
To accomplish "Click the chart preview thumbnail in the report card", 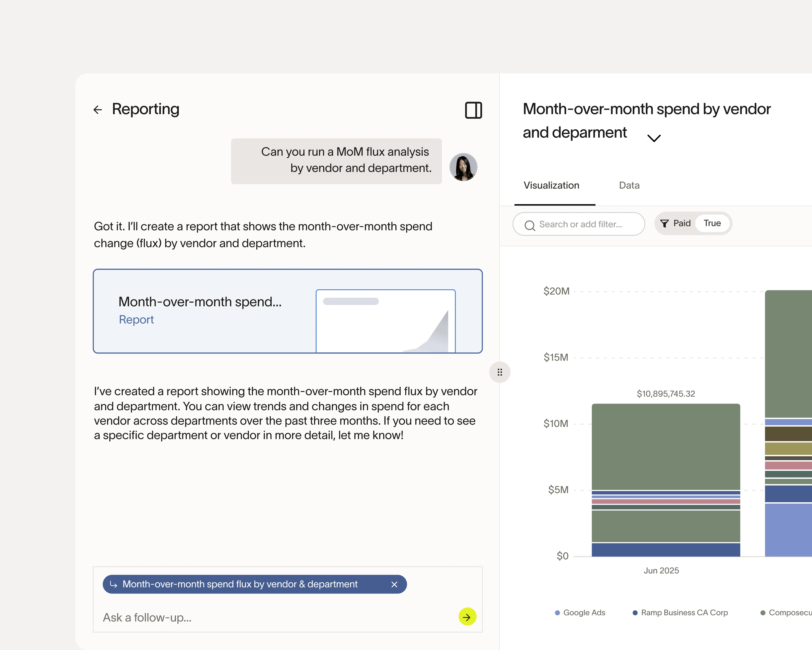I will [385, 321].
